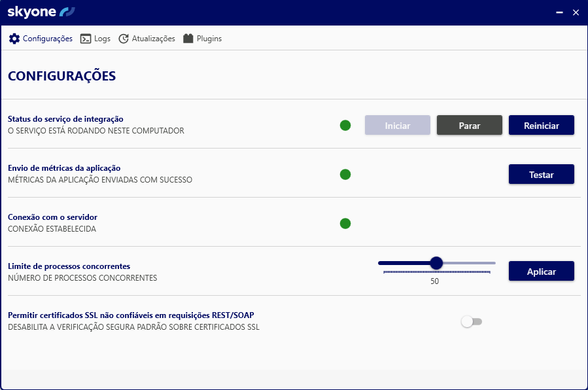Viewport: 588px width, 390px height.
Task: Click the Logs terminal icon
Action: [86, 39]
